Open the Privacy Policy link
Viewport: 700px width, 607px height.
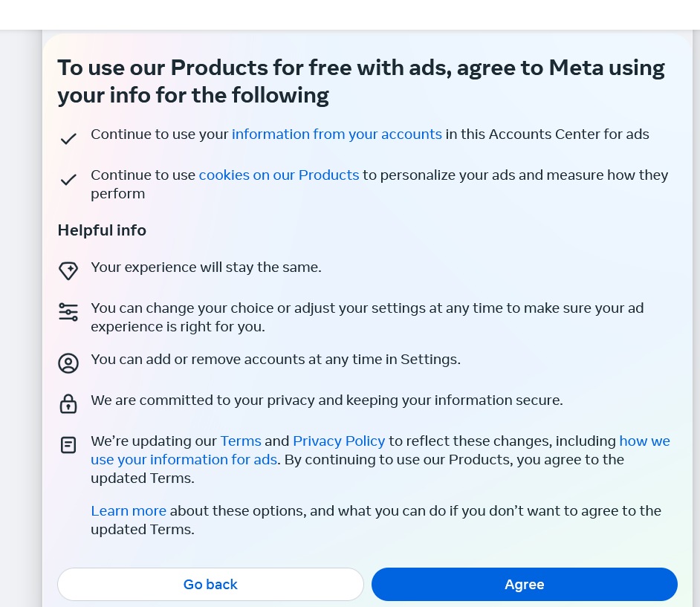point(339,441)
